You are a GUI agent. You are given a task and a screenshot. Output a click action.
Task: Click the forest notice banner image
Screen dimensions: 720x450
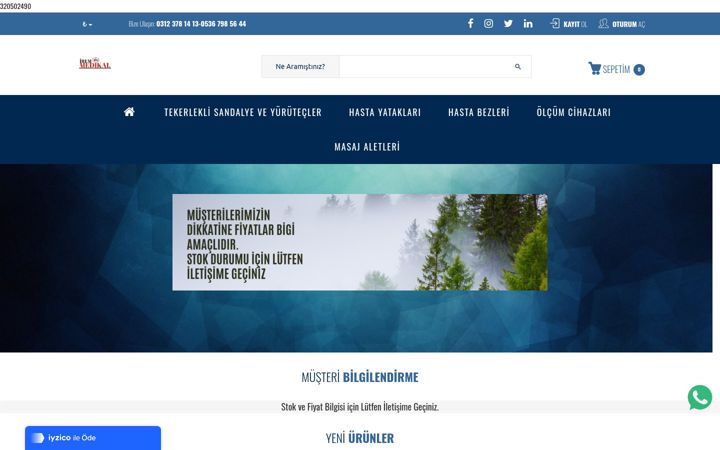pyautogui.click(x=360, y=242)
